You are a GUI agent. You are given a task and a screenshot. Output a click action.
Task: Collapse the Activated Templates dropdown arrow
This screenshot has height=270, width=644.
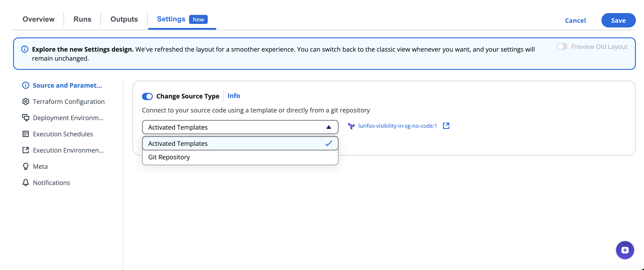[x=329, y=127]
